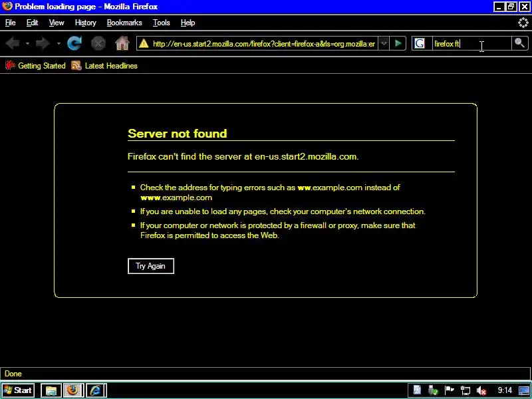Click the 'protected by a firewall or proxy' line
Viewport: 532px width, 399px height.
277,230
